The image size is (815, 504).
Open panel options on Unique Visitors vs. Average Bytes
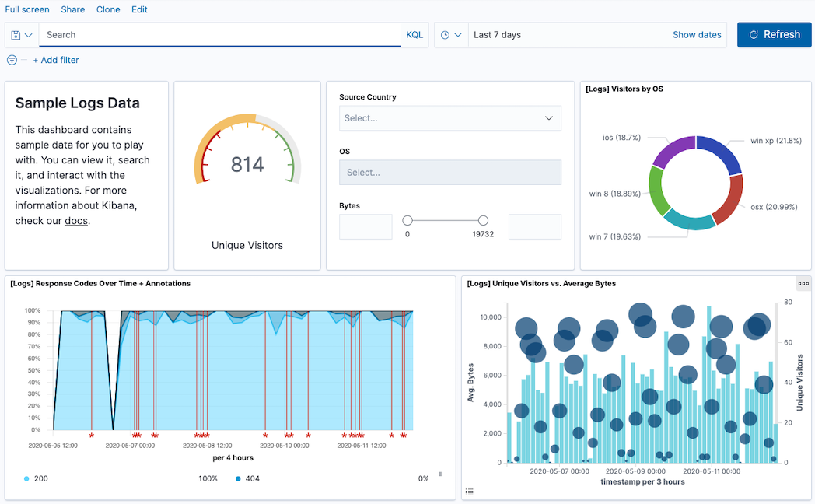point(803,283)
